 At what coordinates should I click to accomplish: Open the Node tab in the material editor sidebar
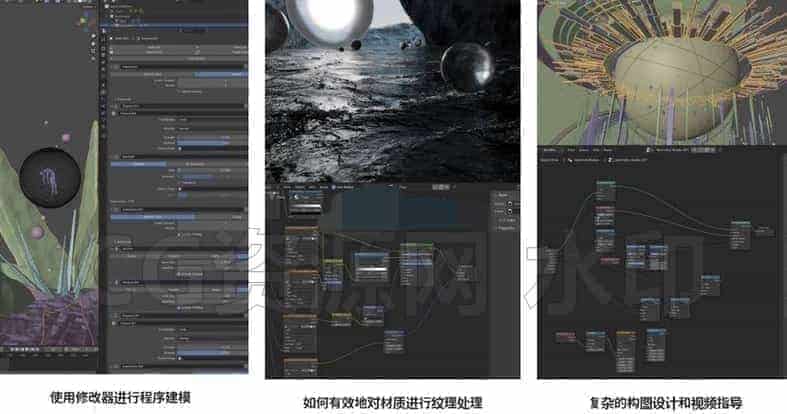503,195
